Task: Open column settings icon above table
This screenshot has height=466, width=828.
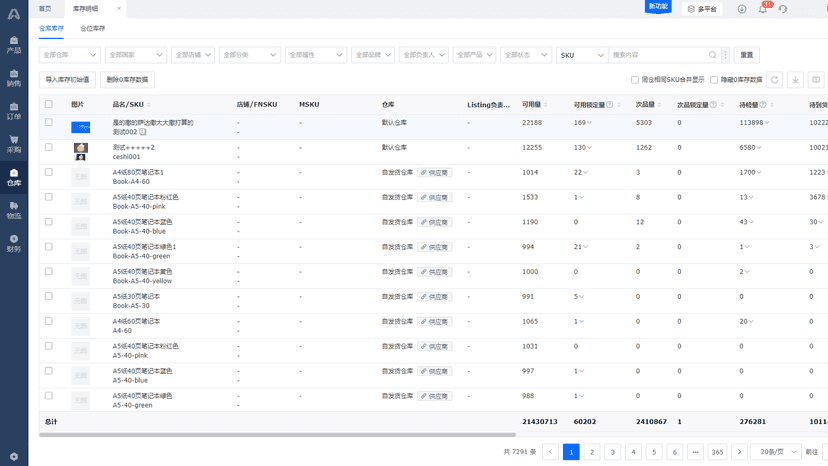Action: coord(816,80)
